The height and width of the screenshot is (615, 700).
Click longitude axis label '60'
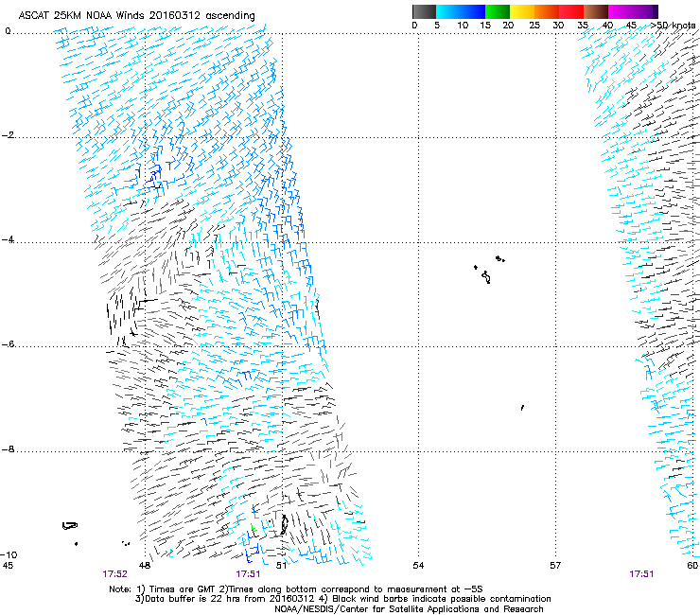(x=692, y=566)
